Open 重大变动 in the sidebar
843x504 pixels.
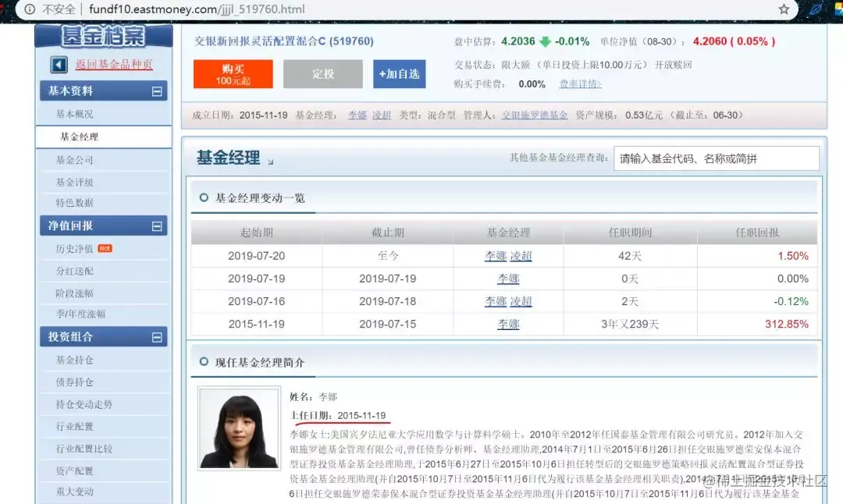(x=75, y=491)
